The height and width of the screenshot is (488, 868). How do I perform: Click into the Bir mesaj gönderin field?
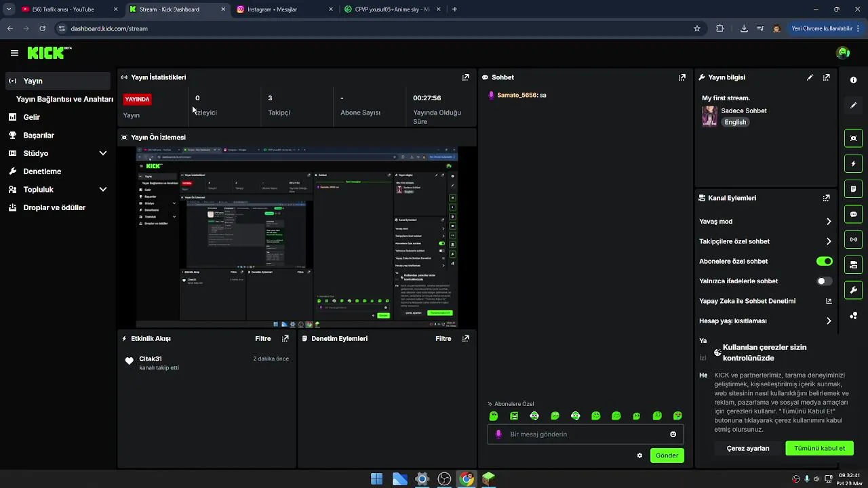[x=585, y=434]
